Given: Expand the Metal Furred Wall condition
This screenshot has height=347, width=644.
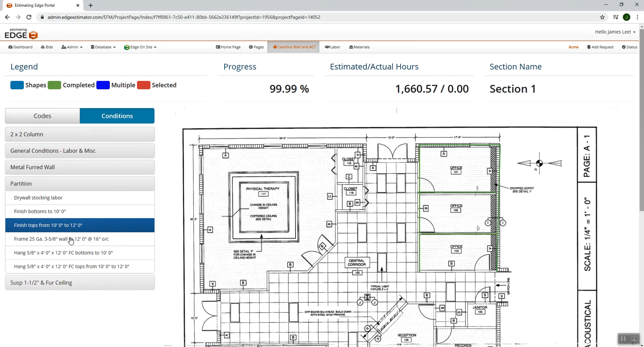Looking at the screenshot, I should 80,167.
